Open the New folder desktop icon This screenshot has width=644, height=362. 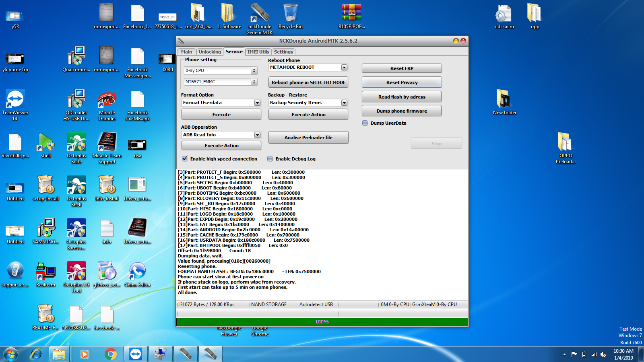(504, 102)
